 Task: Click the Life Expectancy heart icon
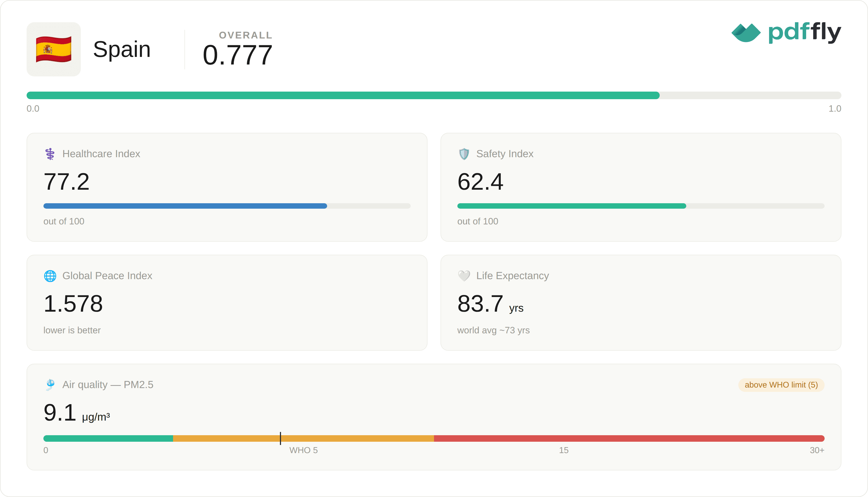coord(464,276)
